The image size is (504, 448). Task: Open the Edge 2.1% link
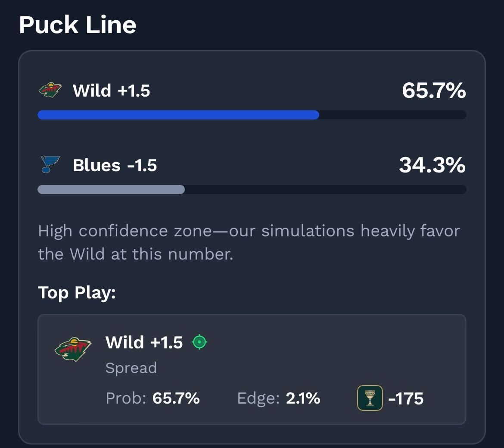point(280,399)
